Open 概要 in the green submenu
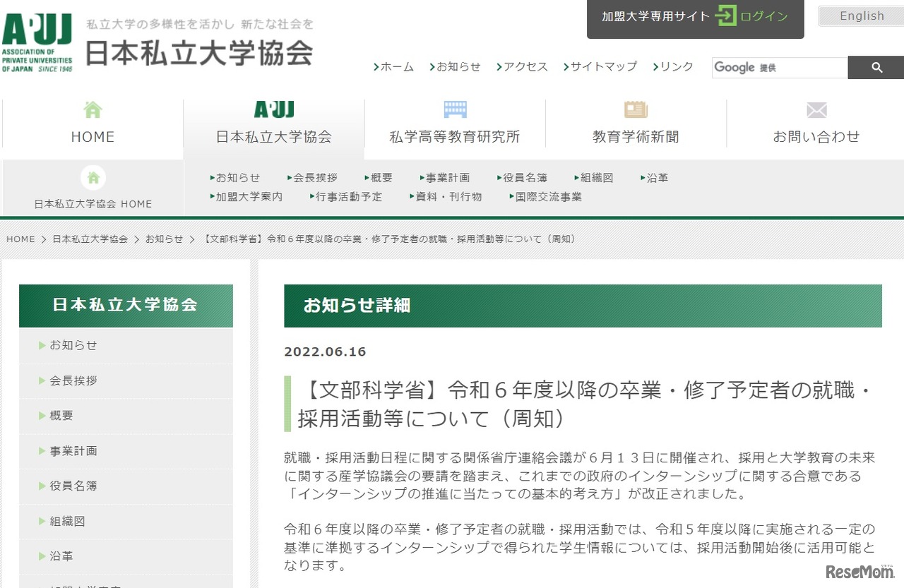 [379, 178]
